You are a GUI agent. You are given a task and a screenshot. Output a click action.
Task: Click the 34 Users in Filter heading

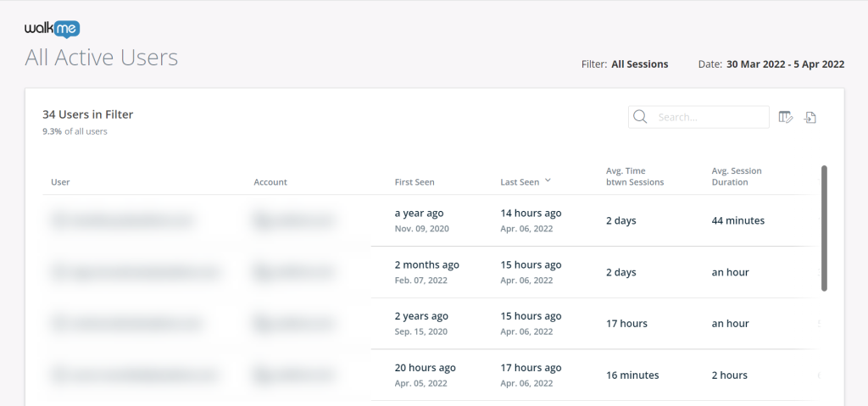87,114
